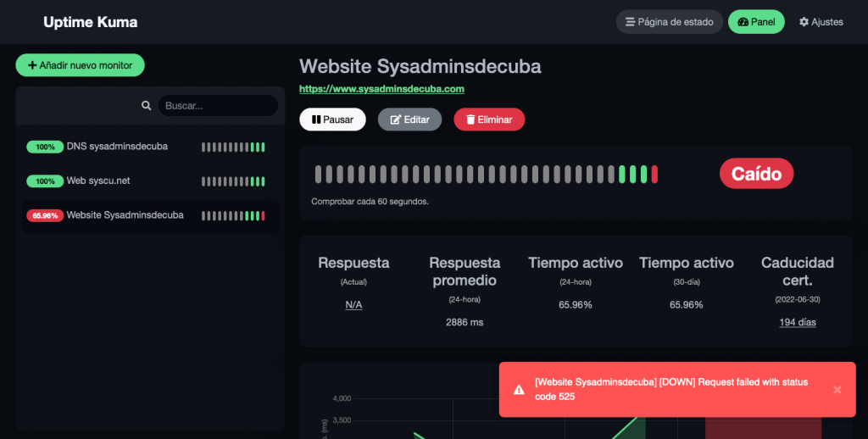Click the Respuesta promedio label

pos(465,271)
